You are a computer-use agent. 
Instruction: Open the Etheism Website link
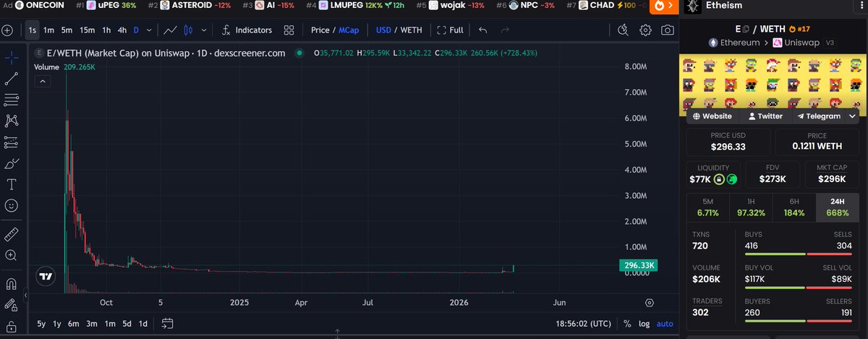pyautogui.click(x=712, y=116)
